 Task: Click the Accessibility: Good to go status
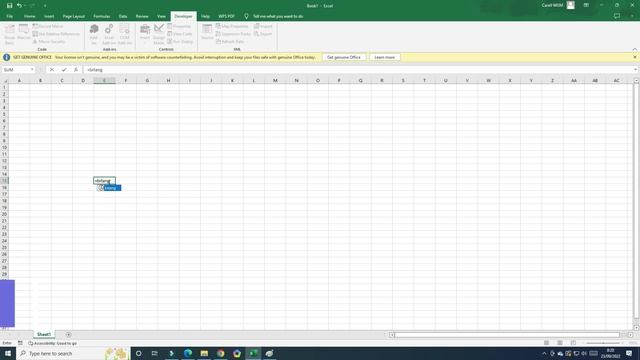click(52, 343)
